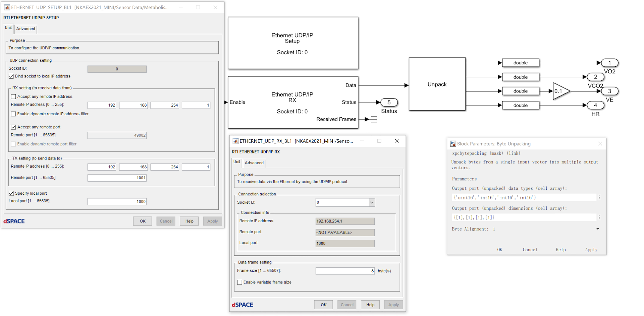
Task: Click the dSPACE logo in UDP Setup dialog
Action: click(x=14, y=221)
